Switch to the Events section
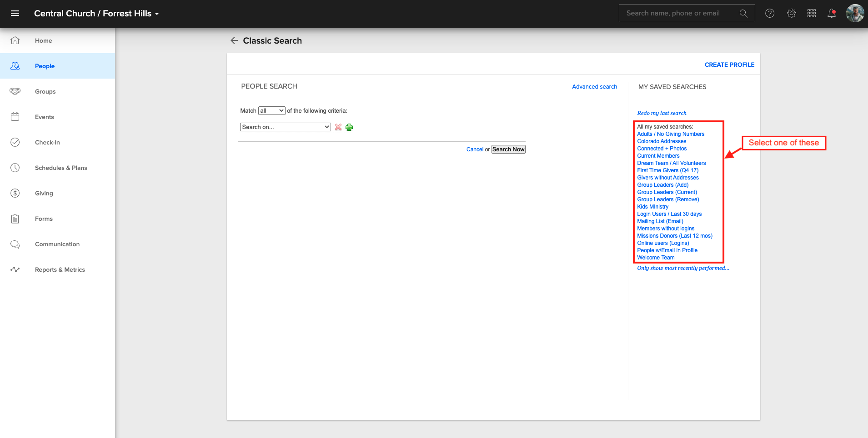Viewport: 868px width, 438px height. coord(44,117)
